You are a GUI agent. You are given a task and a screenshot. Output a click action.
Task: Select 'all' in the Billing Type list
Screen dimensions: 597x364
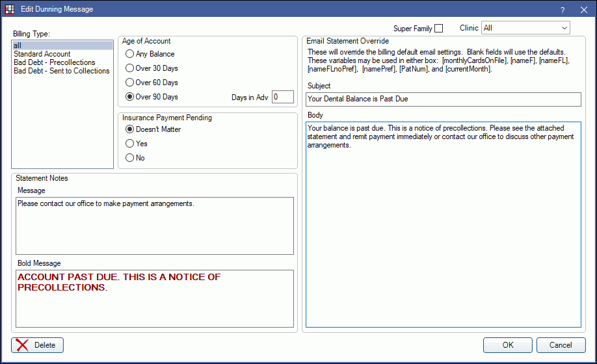(x=62, y=45)
